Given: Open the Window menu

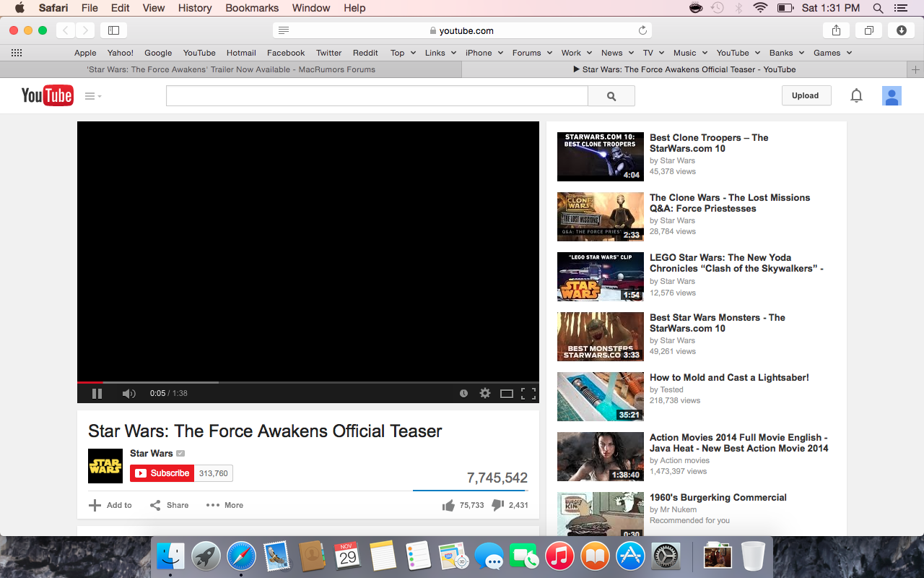Looking at the screenshot, I should pos(311,8).
